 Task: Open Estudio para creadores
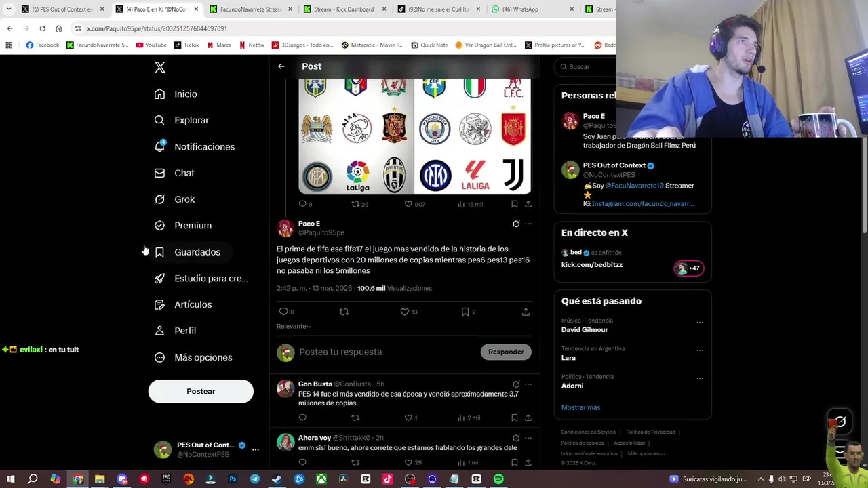(x=201, y=278)
